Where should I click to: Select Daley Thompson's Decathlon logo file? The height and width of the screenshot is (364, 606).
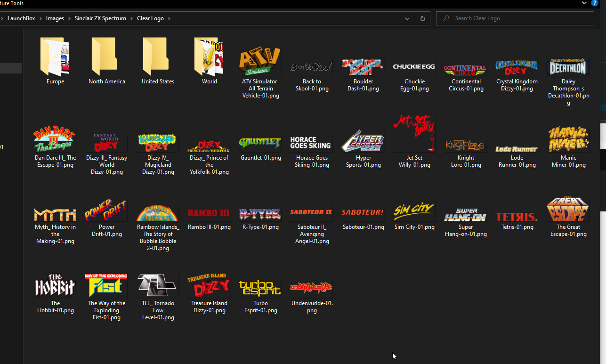tap(568, 81)
